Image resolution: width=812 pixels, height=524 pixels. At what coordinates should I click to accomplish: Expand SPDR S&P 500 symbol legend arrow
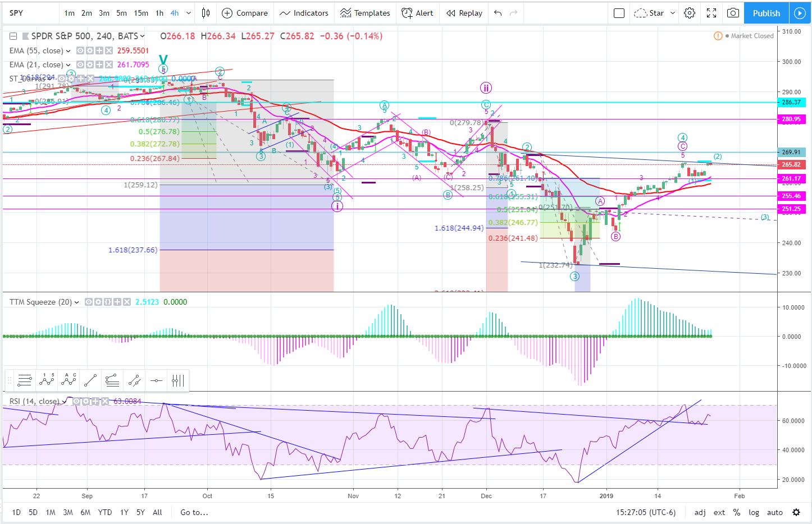tap(142, 36)
